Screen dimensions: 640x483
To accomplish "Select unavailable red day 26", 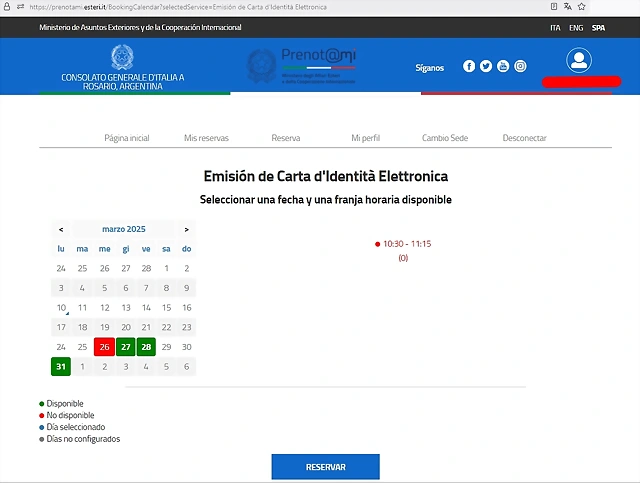I will point(104,347).
